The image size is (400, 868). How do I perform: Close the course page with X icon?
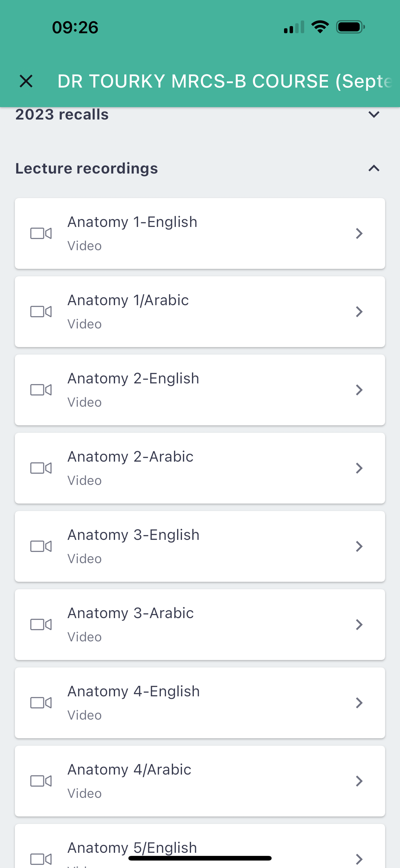click(x=26, y=81)
